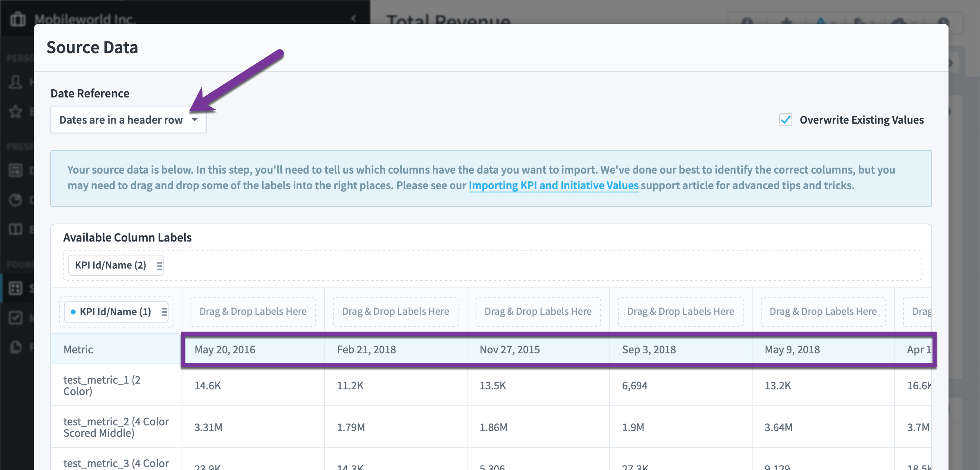Click drop zone above Sep 3, 2018 column
The image size is (980, 470).
coord(681,312)
